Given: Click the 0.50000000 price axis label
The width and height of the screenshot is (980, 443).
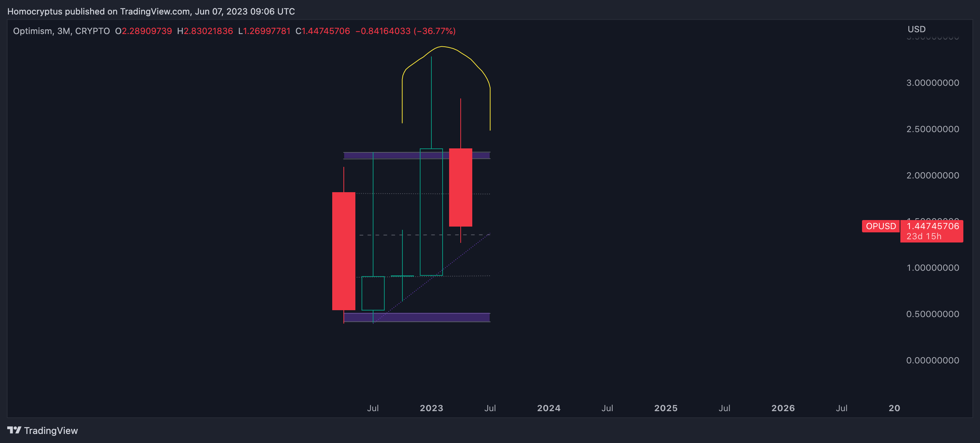Looking at the screenshot, I should coord(933,314).
